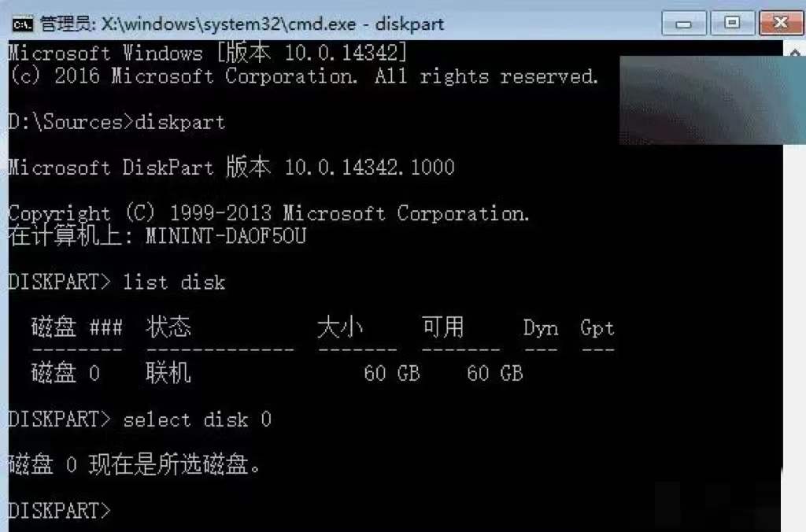Viewport: 806px width, 532px height.
Task: Click the Gpt column header
Action: click(597, 328)
